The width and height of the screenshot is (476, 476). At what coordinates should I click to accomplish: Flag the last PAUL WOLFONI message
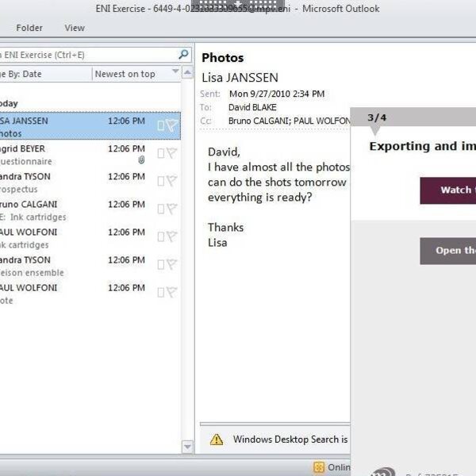pos(172,293)
